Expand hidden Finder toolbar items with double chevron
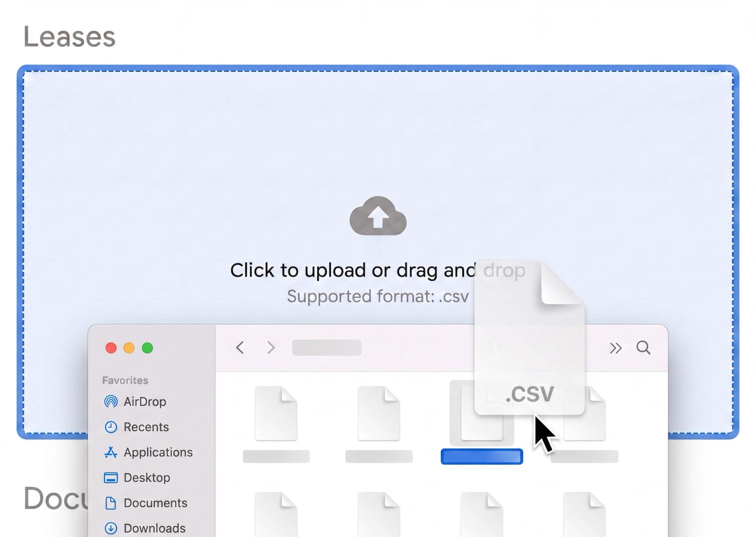 [x=616, y=348]
